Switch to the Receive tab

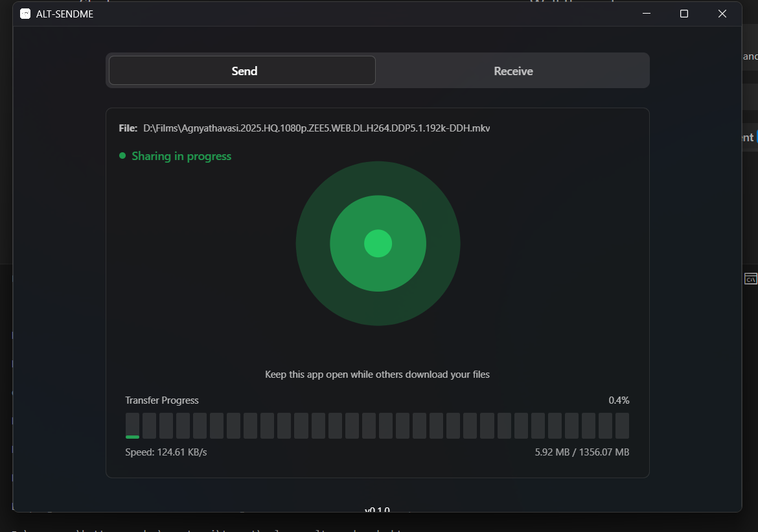(512, 71)
